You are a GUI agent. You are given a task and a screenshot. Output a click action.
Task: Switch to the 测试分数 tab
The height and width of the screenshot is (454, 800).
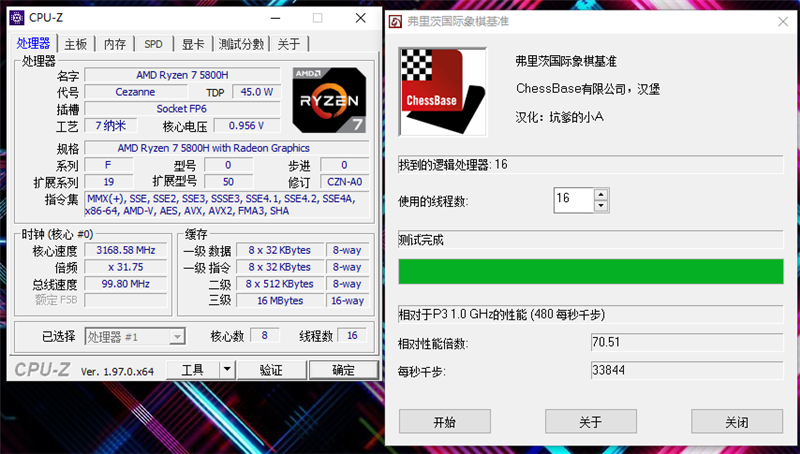(x=241, y=44)
